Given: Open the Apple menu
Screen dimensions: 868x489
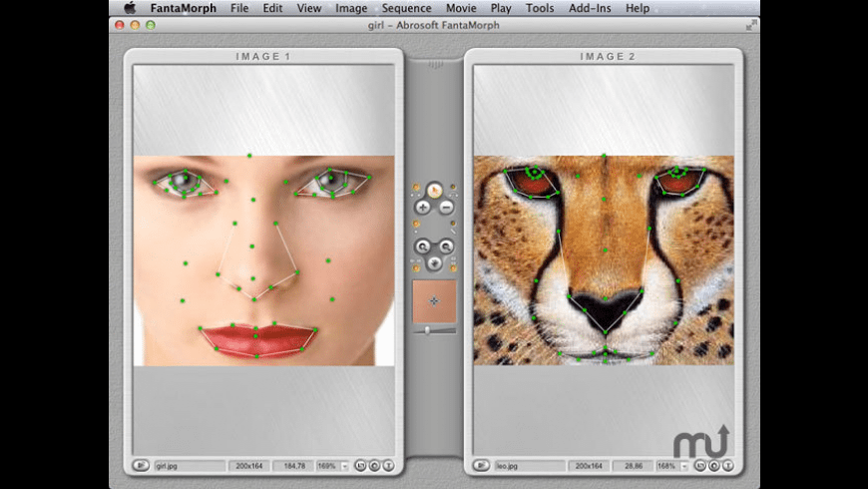Looking at the screenshot, I should point(130,8).
